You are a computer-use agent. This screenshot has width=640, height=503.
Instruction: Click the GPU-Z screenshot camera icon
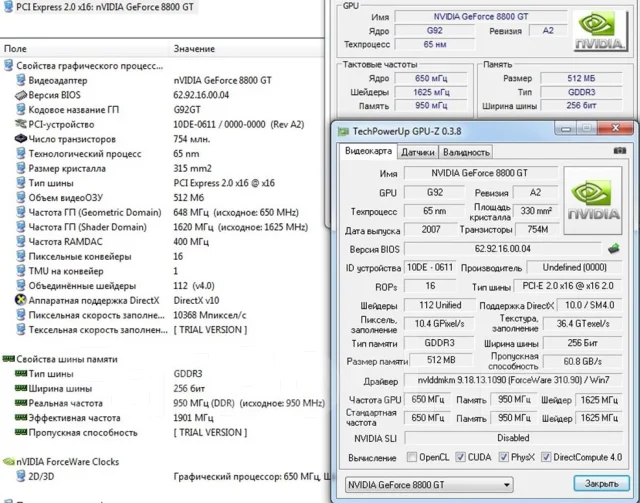(x=620, y=151)
